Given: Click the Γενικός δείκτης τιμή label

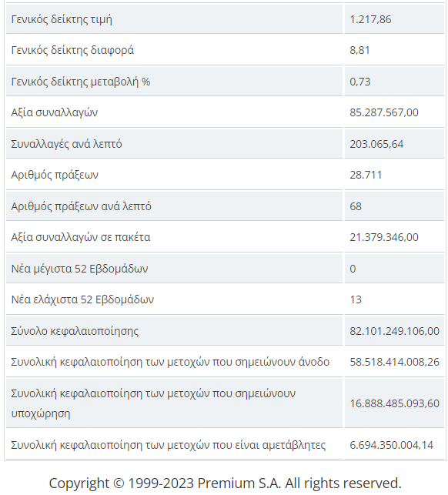Looking at the screenshot, I should point(62,19).
